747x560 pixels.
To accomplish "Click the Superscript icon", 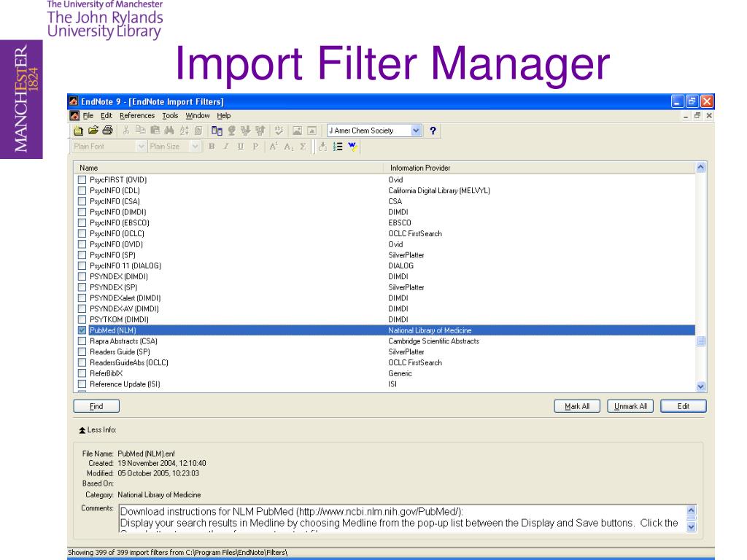I will [x=274, y=147].
